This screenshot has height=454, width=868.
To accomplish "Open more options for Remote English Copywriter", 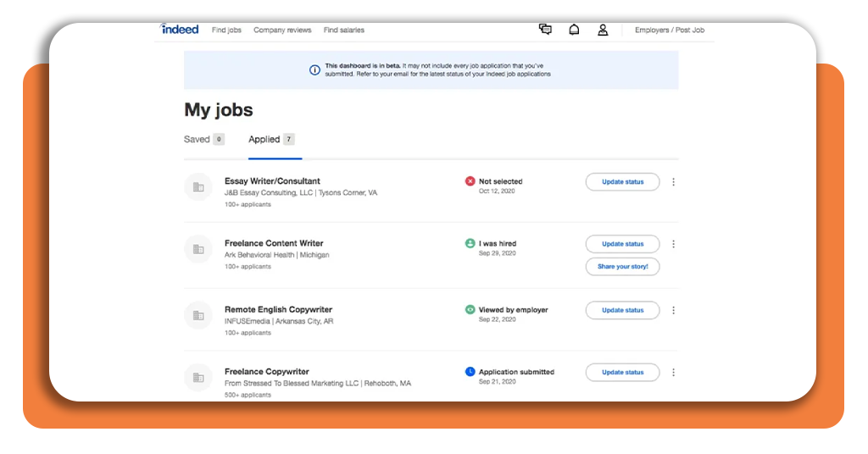I will (x=673, y=310).
